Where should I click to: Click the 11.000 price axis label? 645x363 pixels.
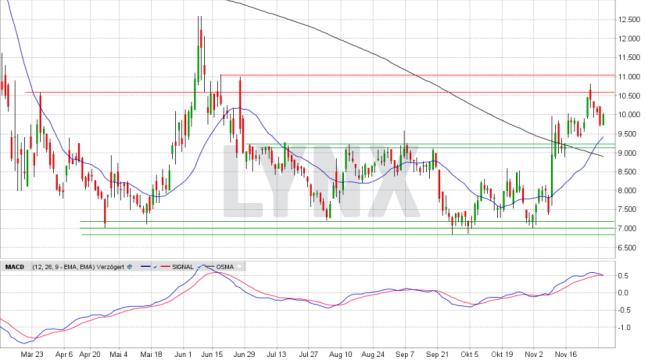point(629,77)
